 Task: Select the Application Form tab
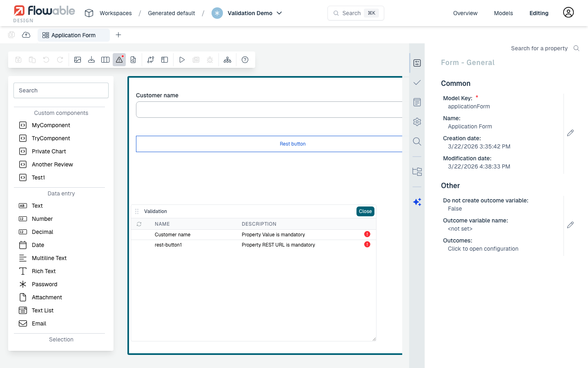73,35
